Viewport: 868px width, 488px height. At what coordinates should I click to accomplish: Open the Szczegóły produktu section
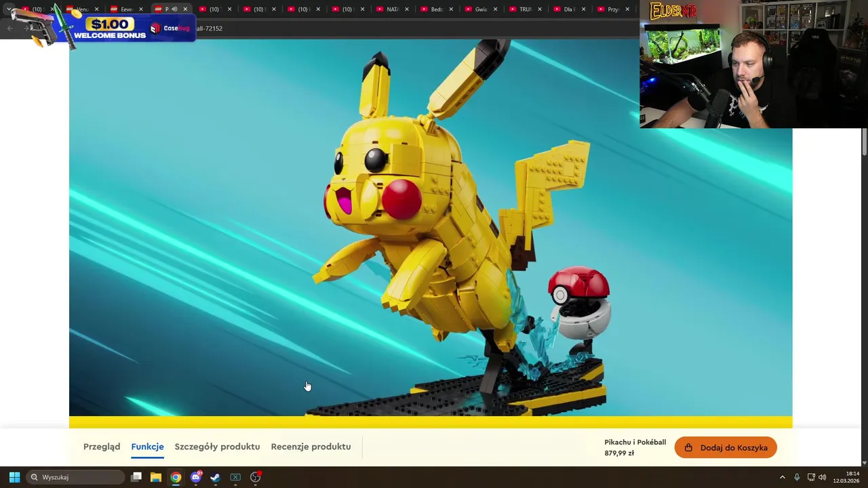coord(217,447)
